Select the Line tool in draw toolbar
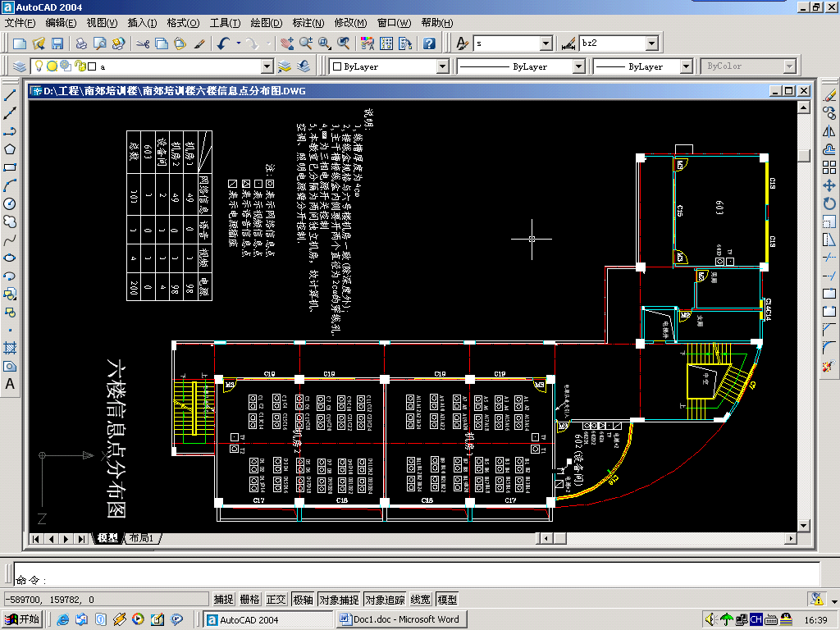 (x=10, y=95)
